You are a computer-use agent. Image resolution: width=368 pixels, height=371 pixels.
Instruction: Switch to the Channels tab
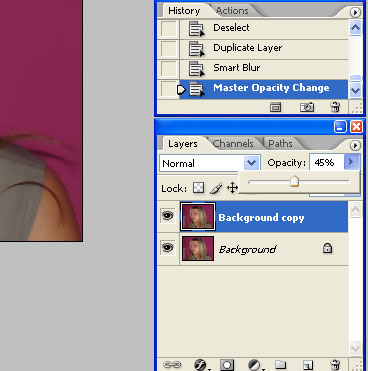(233, 144)
